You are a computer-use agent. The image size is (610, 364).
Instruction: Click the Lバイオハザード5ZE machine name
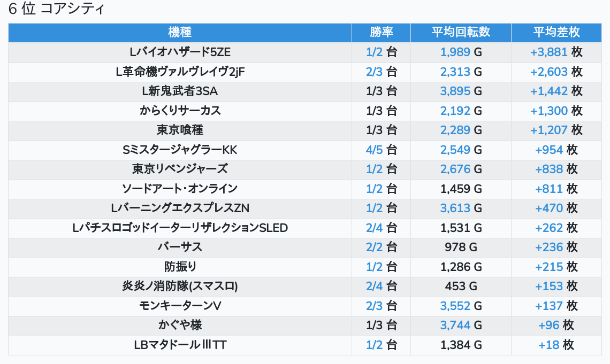tap(180, 52)
